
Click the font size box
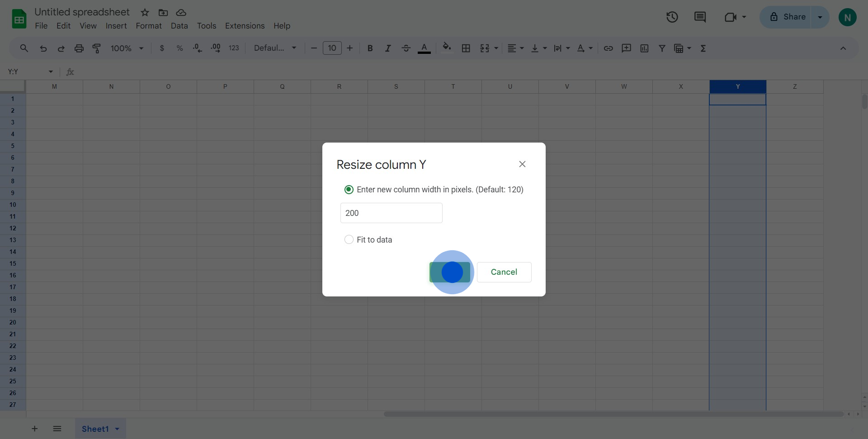tap(332, 48)
